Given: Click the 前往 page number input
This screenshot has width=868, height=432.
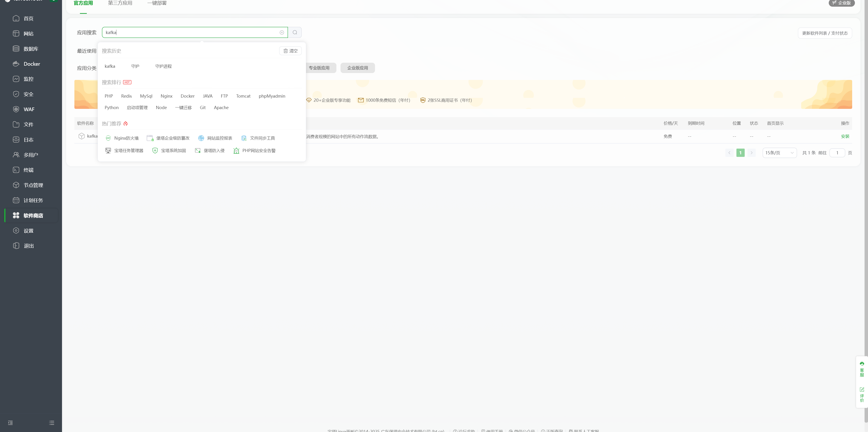Looking at the screenshot, I should [x=837, y=153].
